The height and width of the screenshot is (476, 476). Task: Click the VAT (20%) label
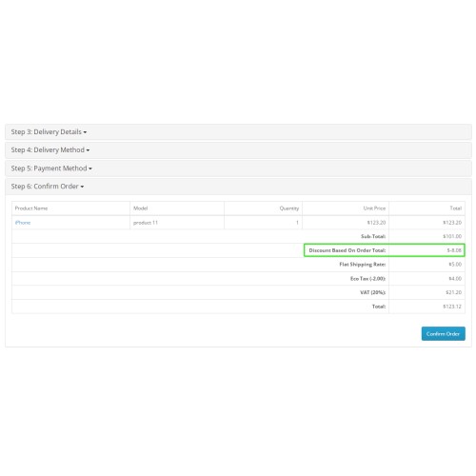pos(373,292)
